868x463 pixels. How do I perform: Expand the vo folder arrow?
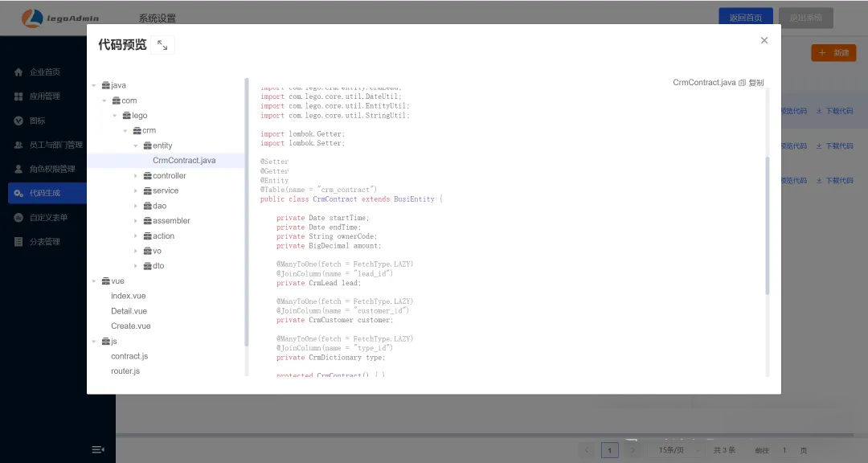click(136, 251)
